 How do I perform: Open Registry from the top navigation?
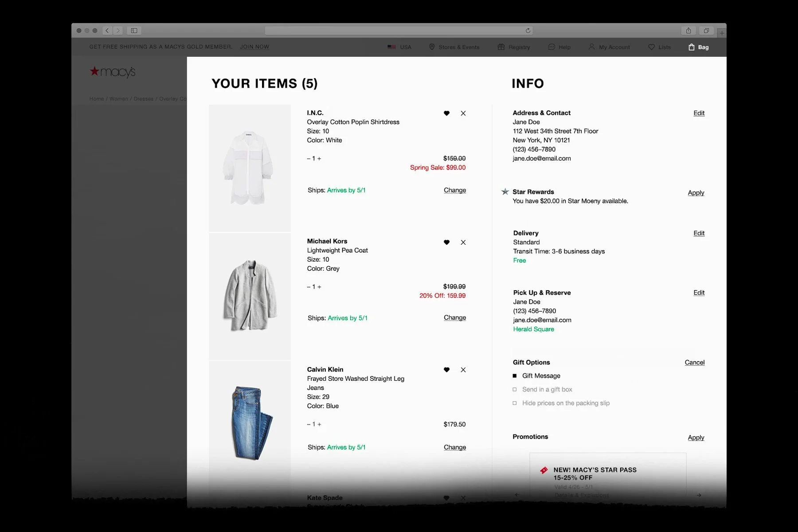514,47
